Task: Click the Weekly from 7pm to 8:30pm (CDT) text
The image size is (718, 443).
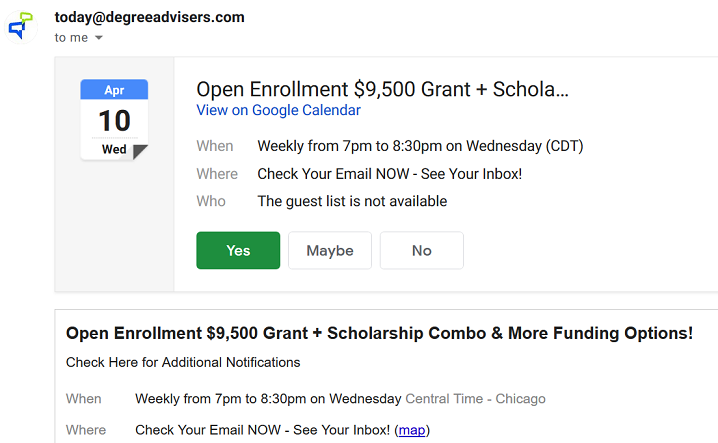Action: click(420, 146)
